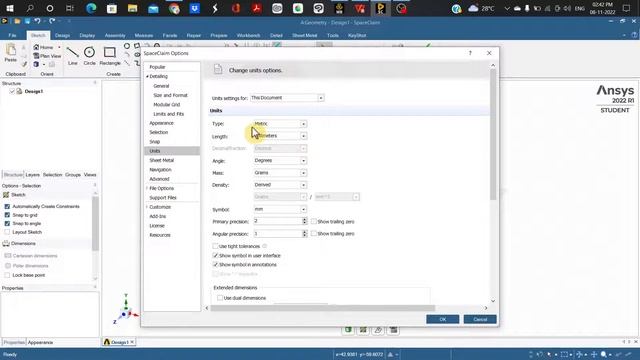
Task: Enable Use tight tolerances checkbox
Action: coord(215,246)
